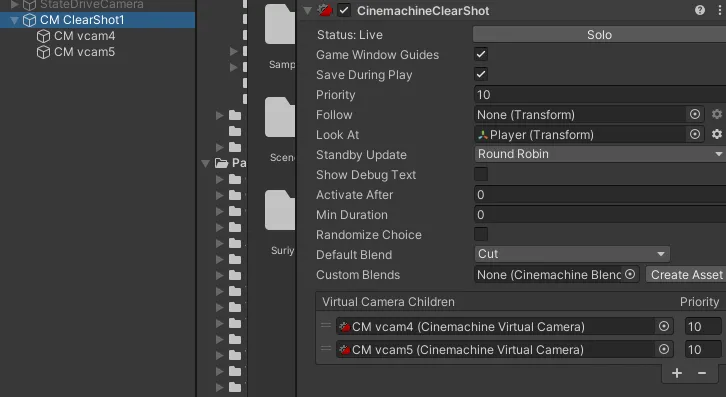This screenshot has height=397, width=726.
Task: Open object picker for CM vcam4 child entry
Action: pyautogui.click(x=663, y=326)
